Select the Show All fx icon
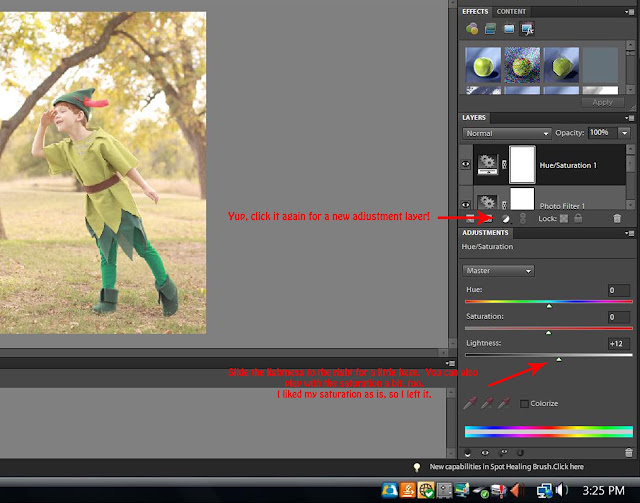This screenshot has width=640, height=503. (x=527, y=29)
